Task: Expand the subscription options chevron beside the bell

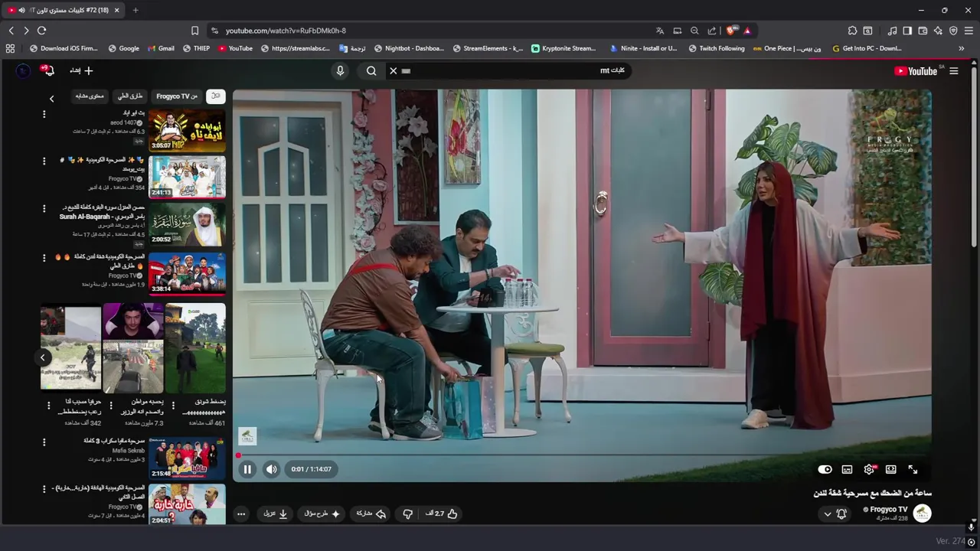Action: click(x=827, y=514)
